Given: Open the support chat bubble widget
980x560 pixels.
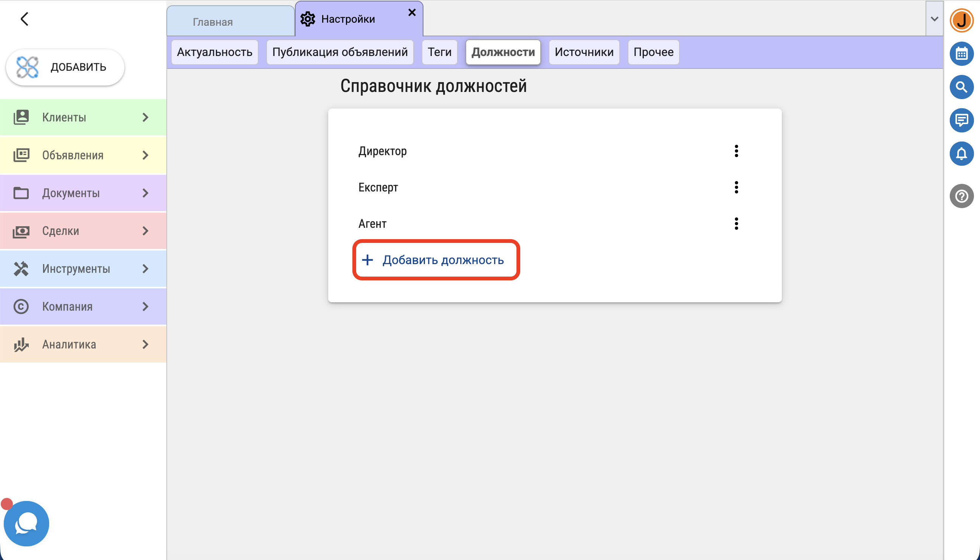Looking at the screenshot, I should point(26,523).
